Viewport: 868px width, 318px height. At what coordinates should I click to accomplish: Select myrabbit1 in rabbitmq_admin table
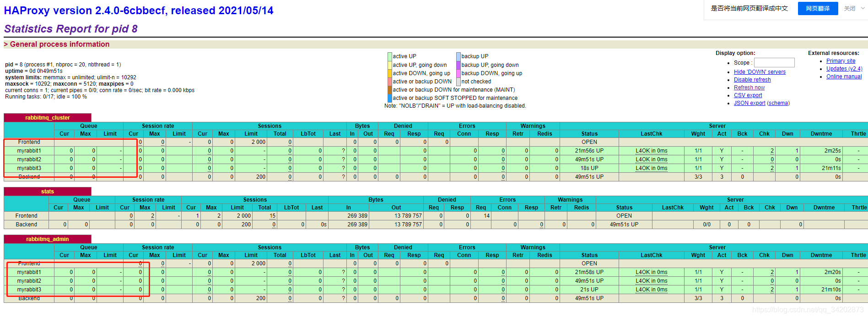(29, 272)
